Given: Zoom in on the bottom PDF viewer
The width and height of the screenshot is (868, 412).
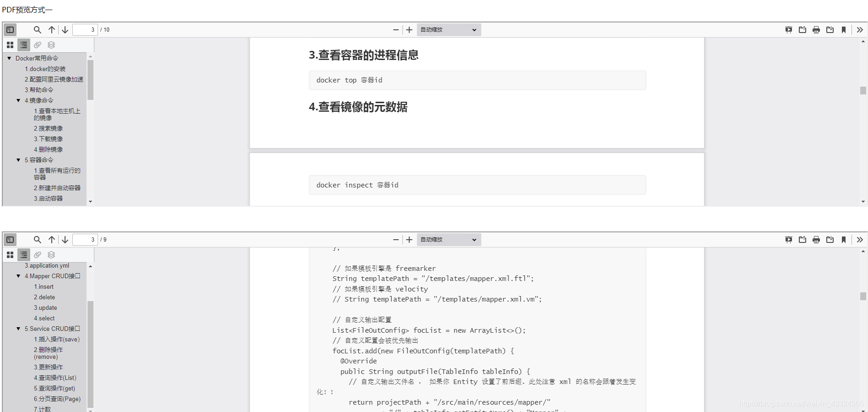Looking at the screenshot, I should [409, 240].
